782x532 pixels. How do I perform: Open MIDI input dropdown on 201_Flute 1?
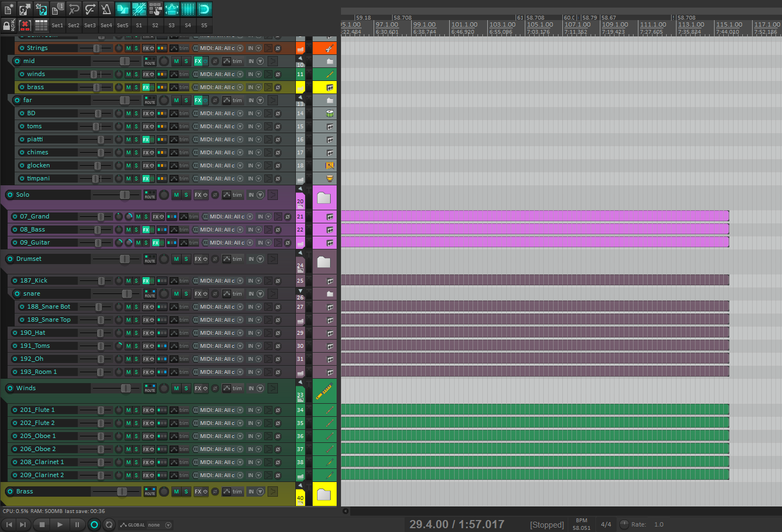(240, 410)
